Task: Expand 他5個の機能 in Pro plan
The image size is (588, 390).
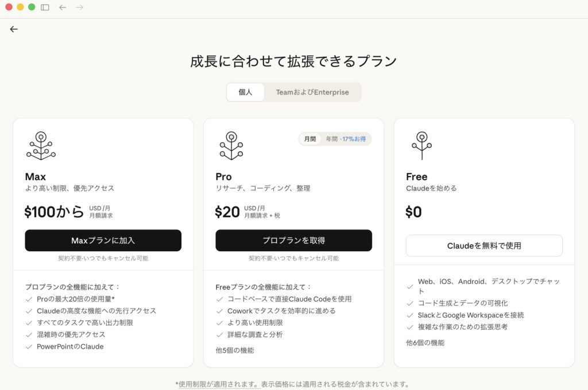Action: tap(234, 350)
